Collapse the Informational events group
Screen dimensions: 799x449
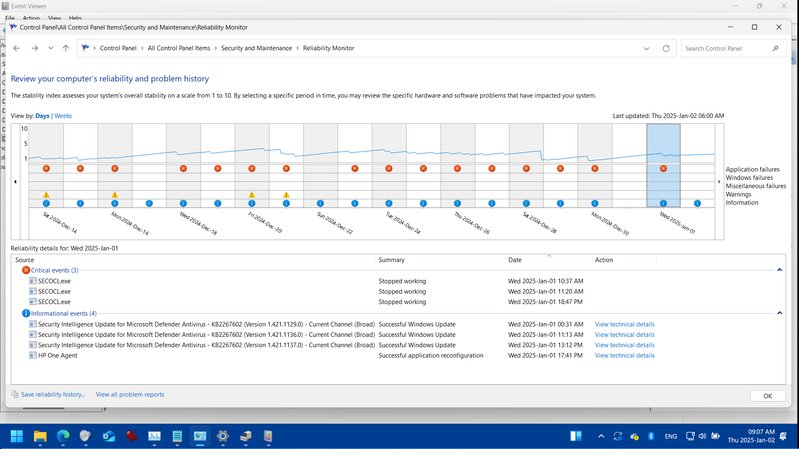coord(780,313)
